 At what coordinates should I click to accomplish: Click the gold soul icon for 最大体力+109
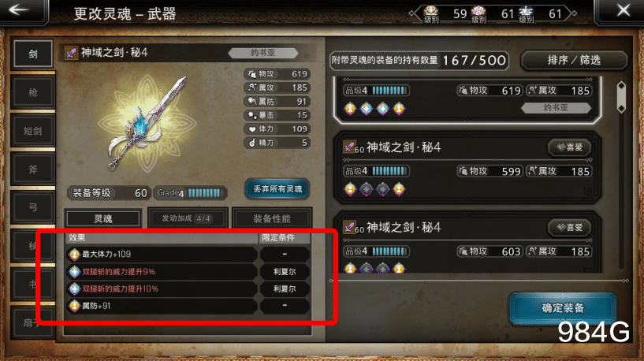point(74,255)
